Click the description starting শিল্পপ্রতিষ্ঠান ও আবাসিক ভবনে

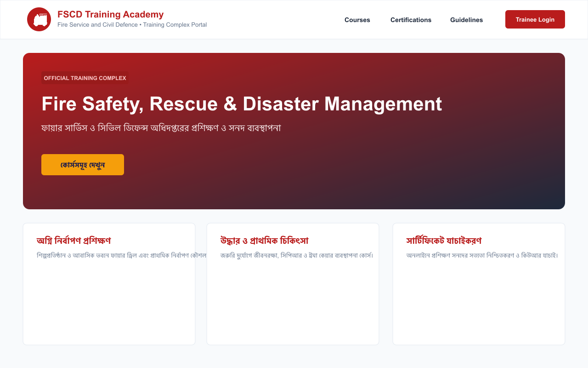122,255
